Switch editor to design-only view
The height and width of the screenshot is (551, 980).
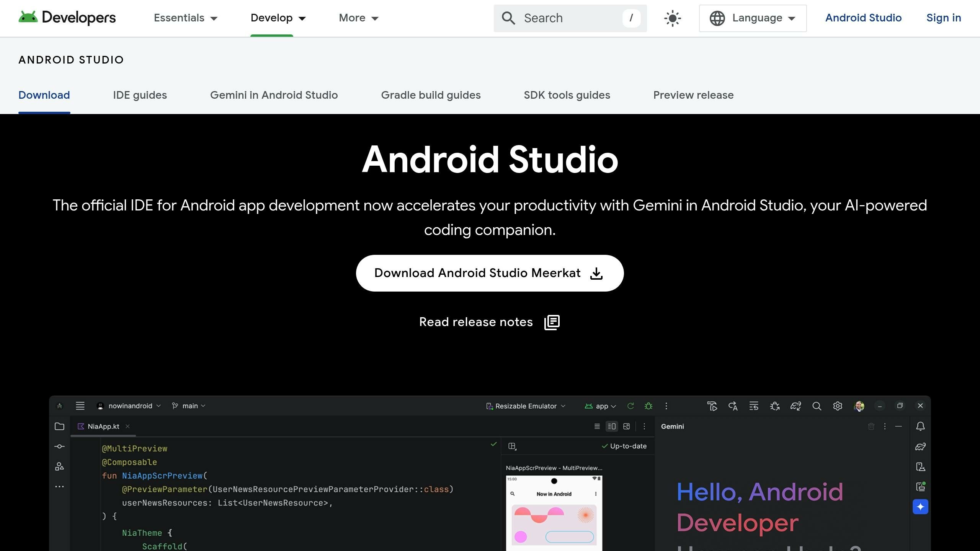[x=627, y=426]
